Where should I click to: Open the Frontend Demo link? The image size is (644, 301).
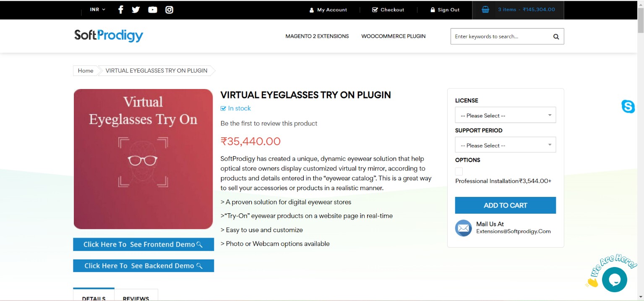coord(143,244)
